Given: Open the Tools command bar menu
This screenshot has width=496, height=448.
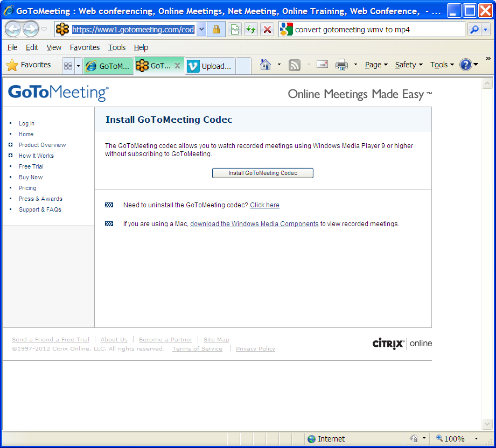Looking at the screenshot, I should 442,65.
